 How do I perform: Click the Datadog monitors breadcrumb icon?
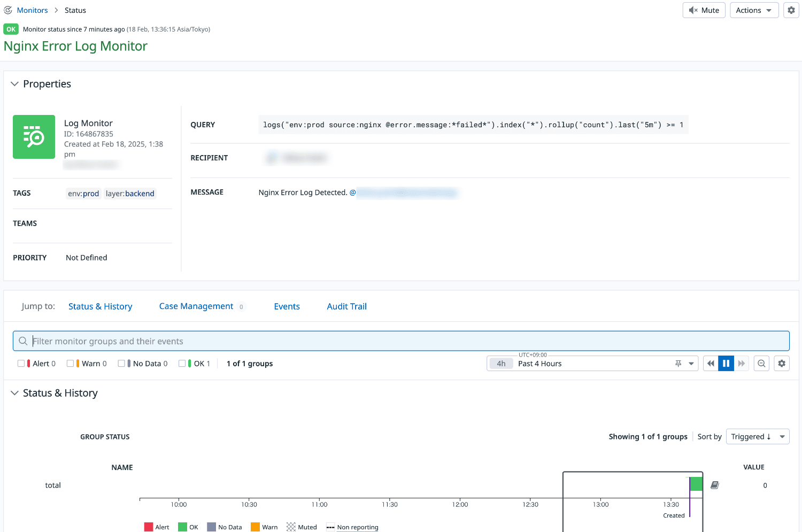point(8,10)
